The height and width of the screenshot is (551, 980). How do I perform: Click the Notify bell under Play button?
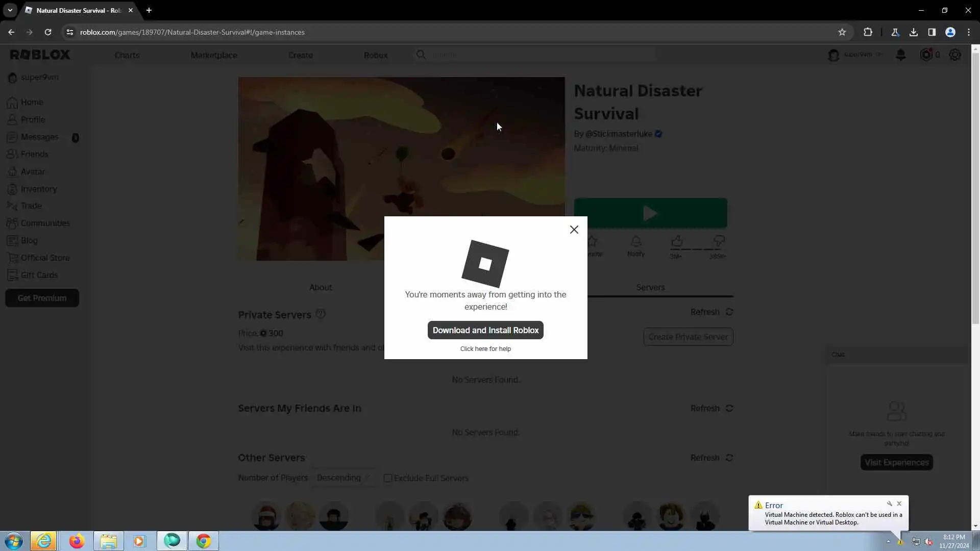click(636, 242)
